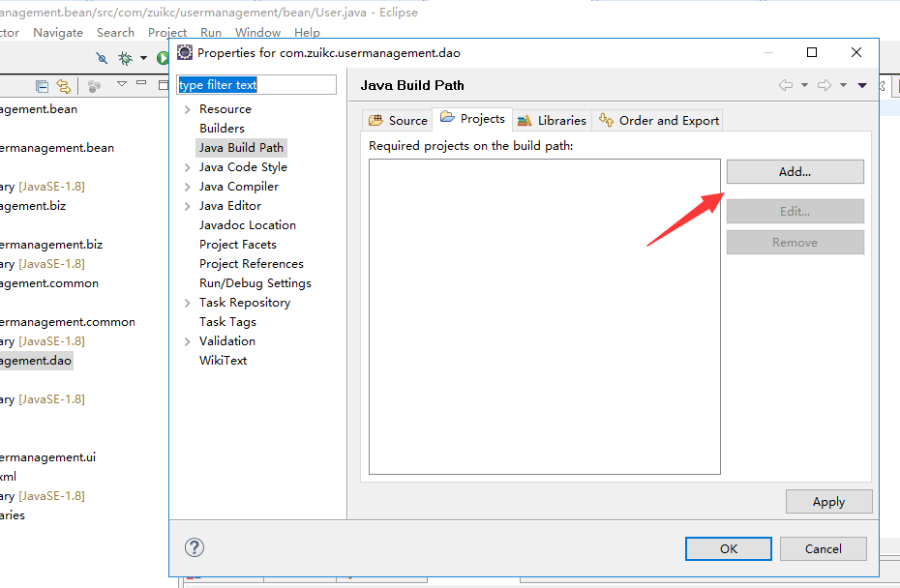The image size is (900, 588).
Task: Expand the Java Editor node
Action: coord(187,207)
